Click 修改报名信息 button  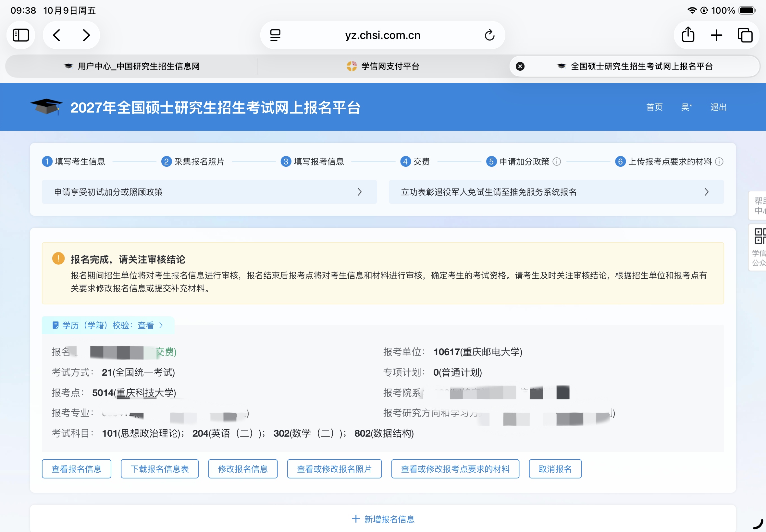tap(243, 469)
